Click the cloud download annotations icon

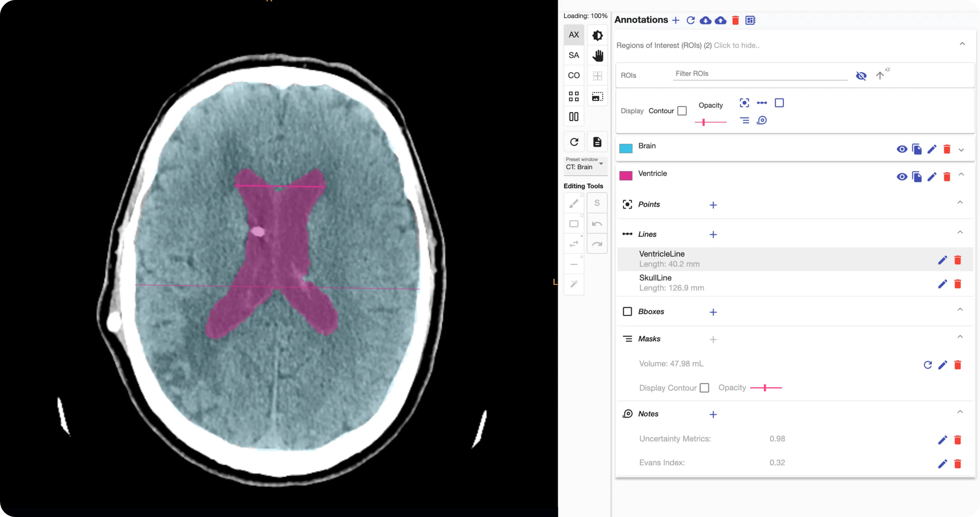coord(705,21)
